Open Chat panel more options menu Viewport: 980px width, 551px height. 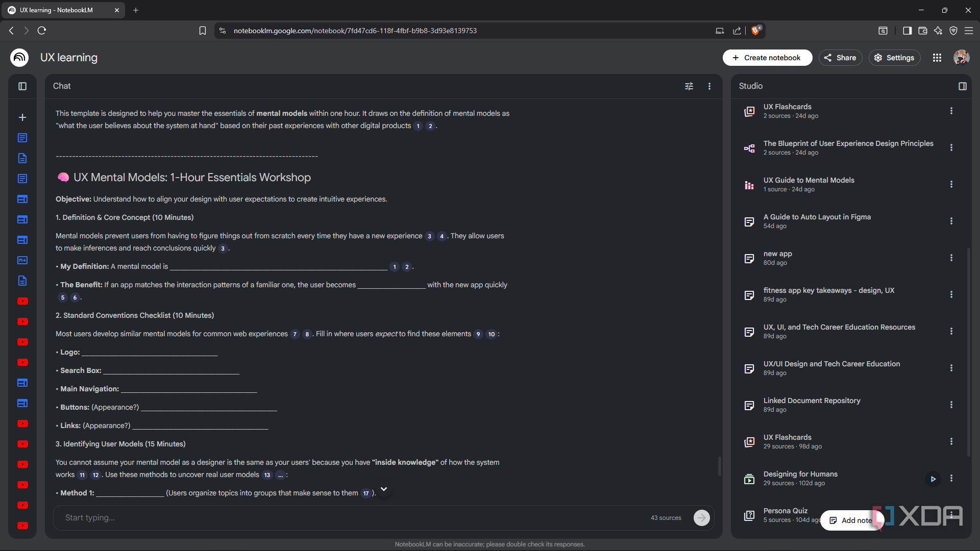[709, 86]
